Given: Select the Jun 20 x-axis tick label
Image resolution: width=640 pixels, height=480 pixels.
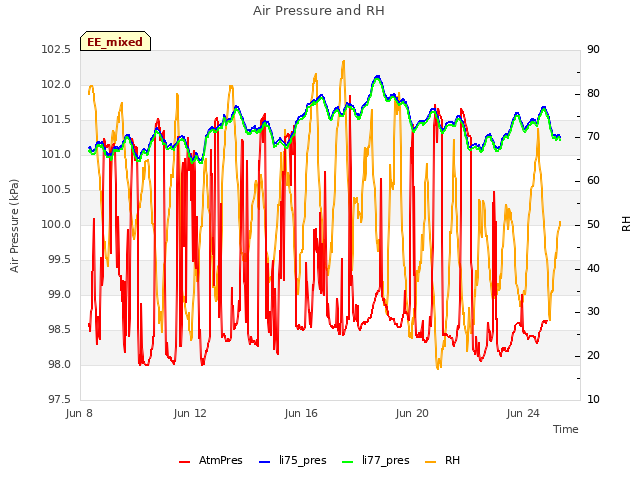Looking at the screenshot, I should point(412,413).
